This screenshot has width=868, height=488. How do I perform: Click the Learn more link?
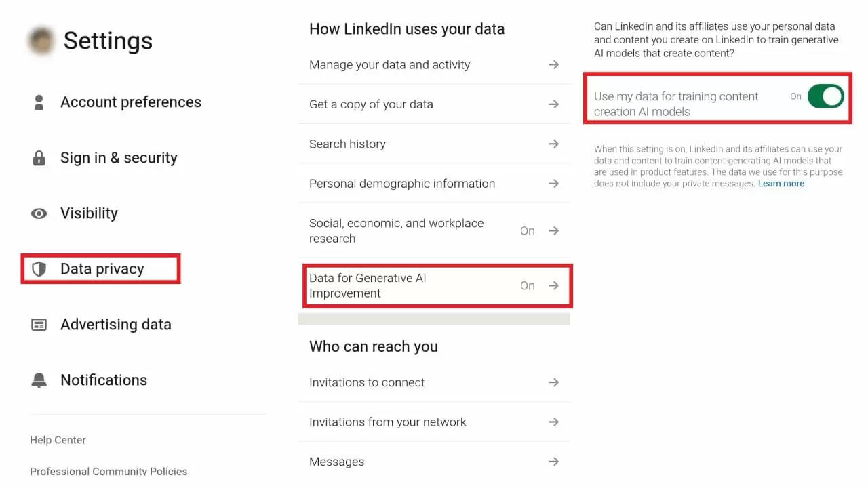pyautogui.click(x=781, y=183)
